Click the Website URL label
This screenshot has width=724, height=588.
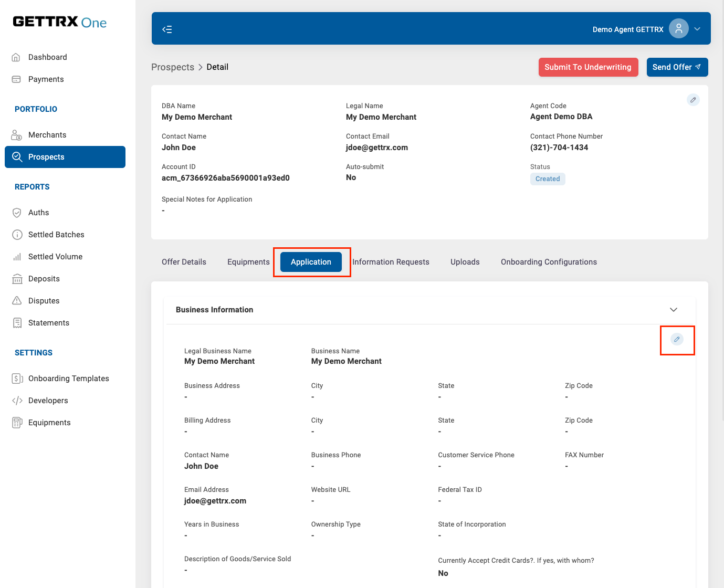pos(331,490)
